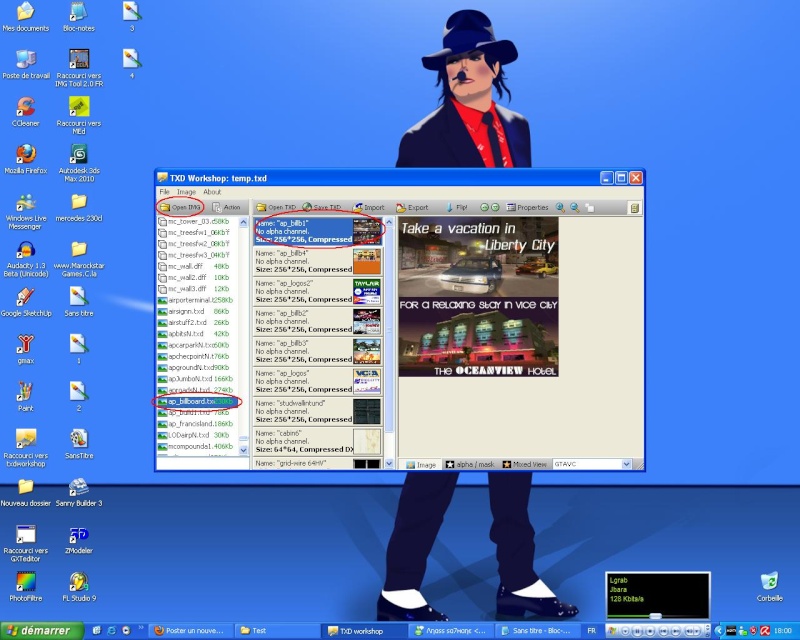Switch to the Test taskbar window

[276, 631]
